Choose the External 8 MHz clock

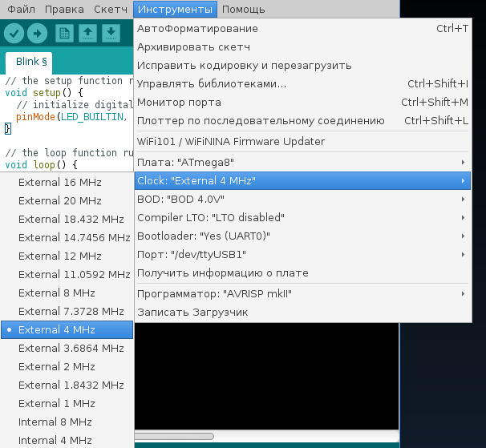click(x=56, y=293)
